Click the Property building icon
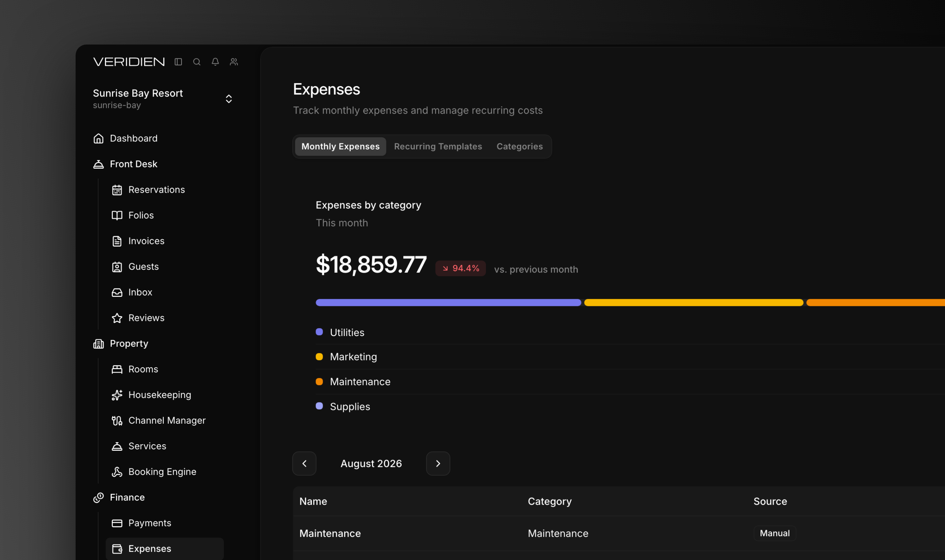945x560 pixels. point(98,344)
